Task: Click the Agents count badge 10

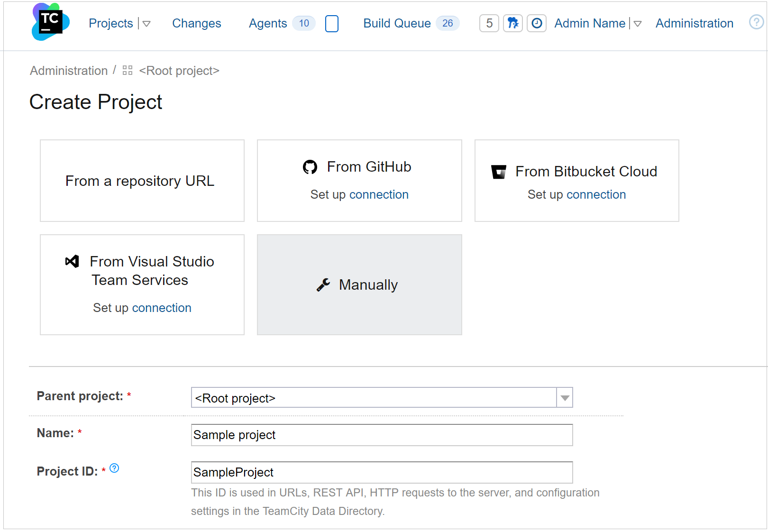Action: 304,23
